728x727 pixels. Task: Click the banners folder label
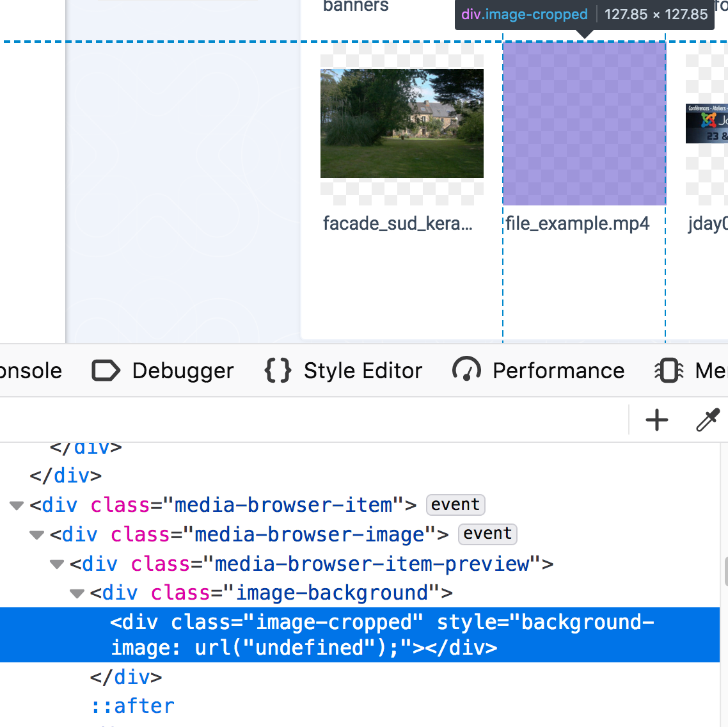coord(356,6)
